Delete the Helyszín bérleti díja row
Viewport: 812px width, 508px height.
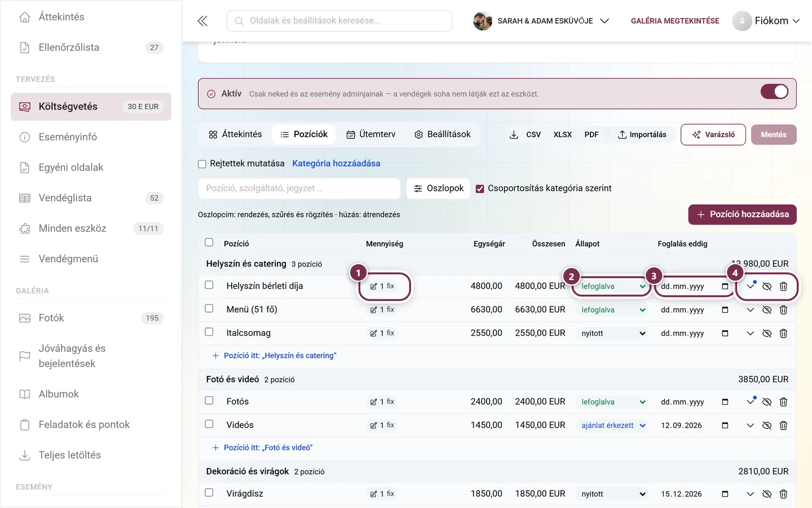[783, 287]
